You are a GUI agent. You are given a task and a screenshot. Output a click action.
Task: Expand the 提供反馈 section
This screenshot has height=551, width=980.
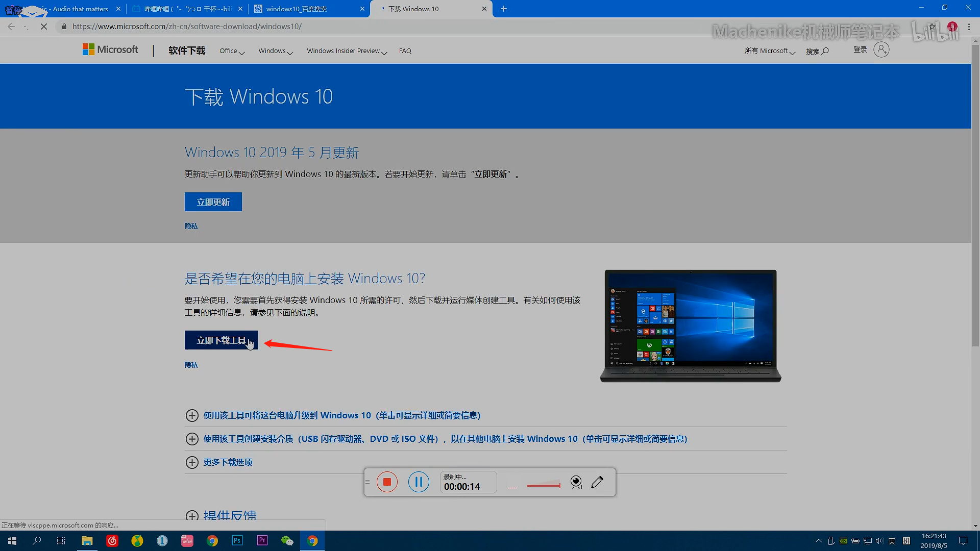(x=221, y=515)
